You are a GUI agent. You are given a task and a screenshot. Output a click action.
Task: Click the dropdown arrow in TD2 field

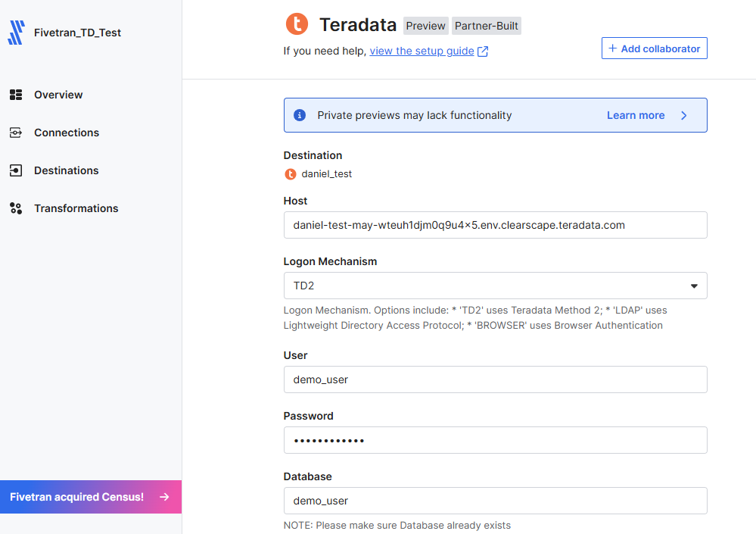[694, 286]
